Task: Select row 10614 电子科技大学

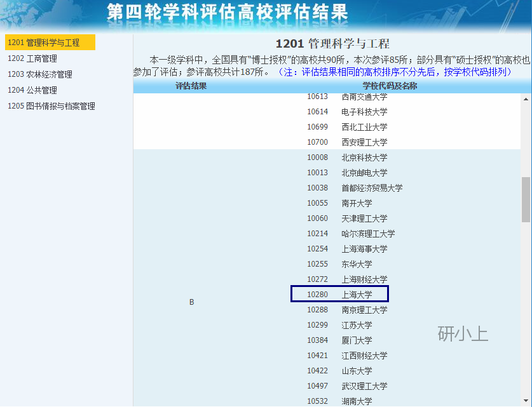Action: [x=347, y=112]
